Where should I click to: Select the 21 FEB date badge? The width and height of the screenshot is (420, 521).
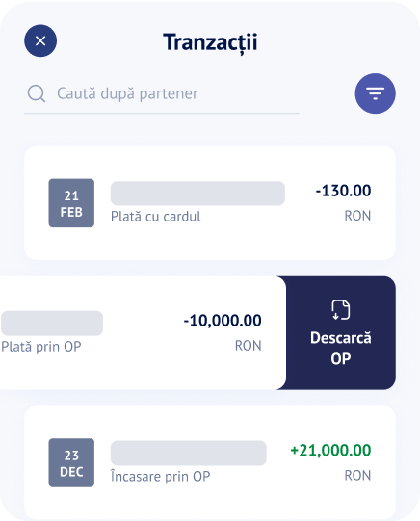pyautogui.click(x=71, y=203)
